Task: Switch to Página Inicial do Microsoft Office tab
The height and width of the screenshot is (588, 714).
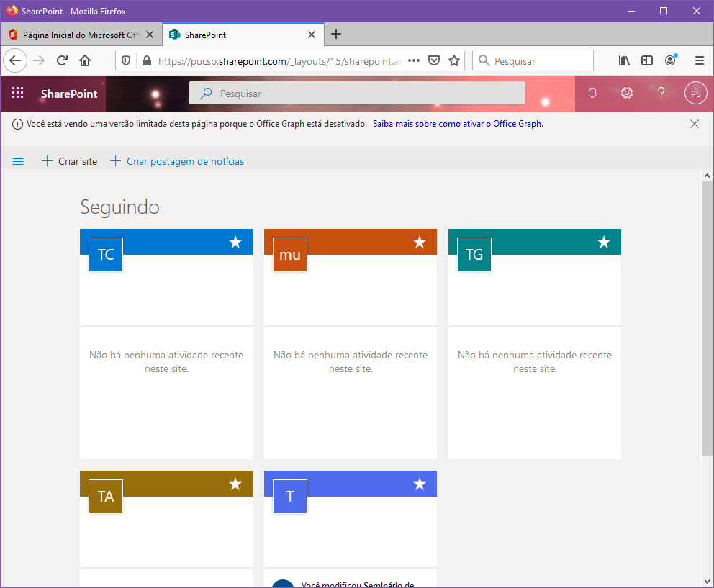Action: (x=81, y=35)
